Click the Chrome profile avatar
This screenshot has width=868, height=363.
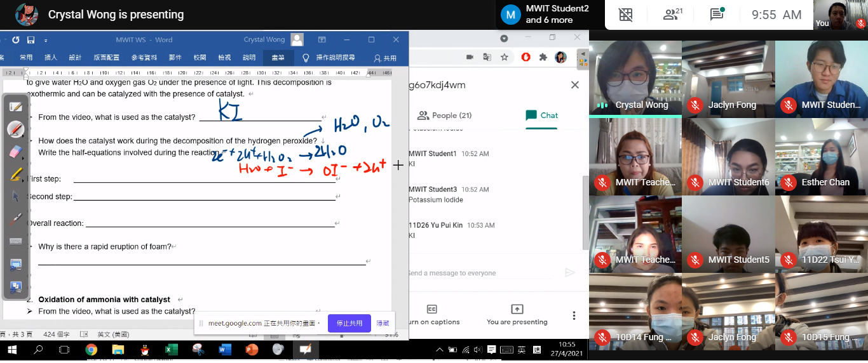point(560,57)
